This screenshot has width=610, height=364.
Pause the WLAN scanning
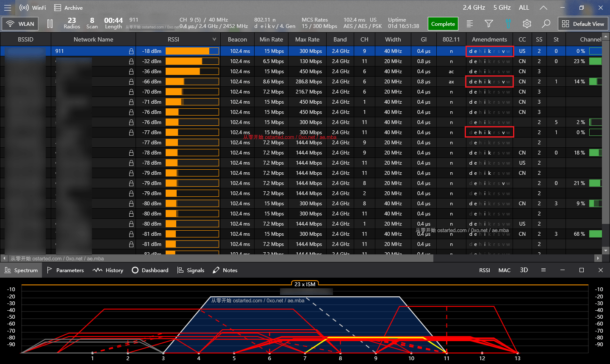50,24
